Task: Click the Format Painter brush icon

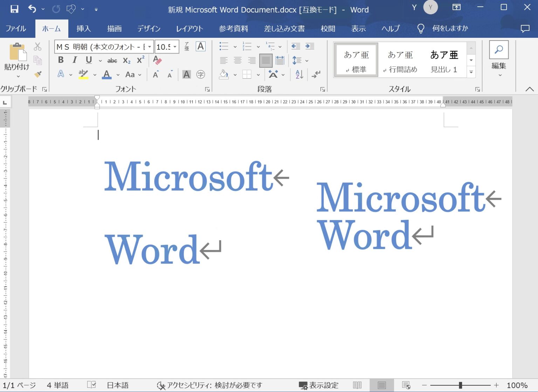Action: point(38,74)
